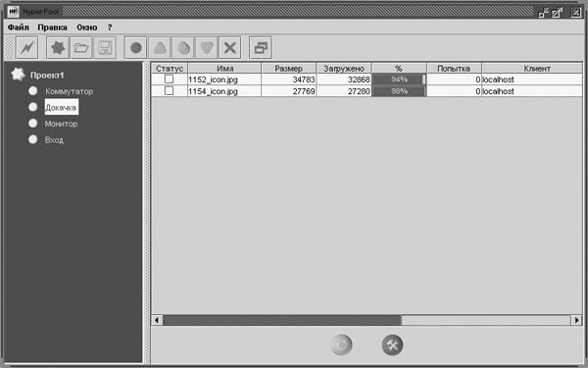Sort by the Размер column header
The image size is (588, 368).
click(x=289, y=69)
